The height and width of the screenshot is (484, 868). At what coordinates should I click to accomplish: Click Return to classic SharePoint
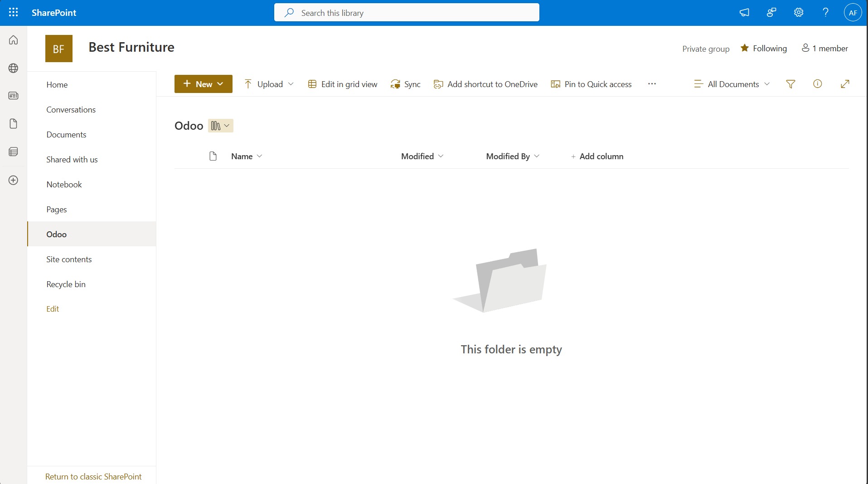click(x=93, y=477)
